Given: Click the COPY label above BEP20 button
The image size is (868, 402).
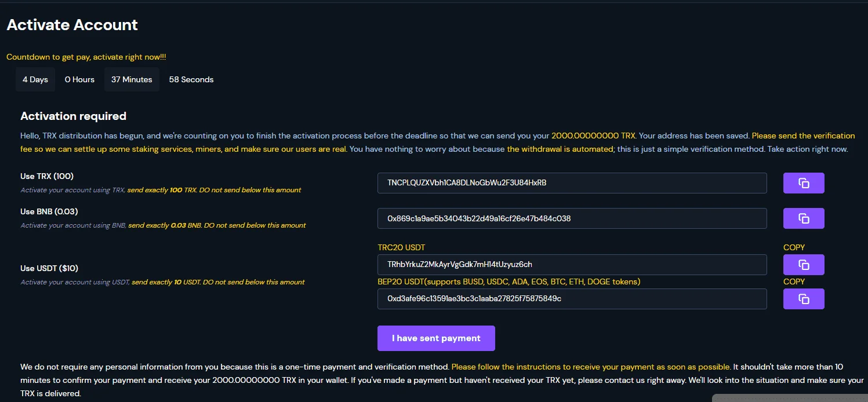Looking at the screenshot, I should pyautogui.click(x=794, y=282).
